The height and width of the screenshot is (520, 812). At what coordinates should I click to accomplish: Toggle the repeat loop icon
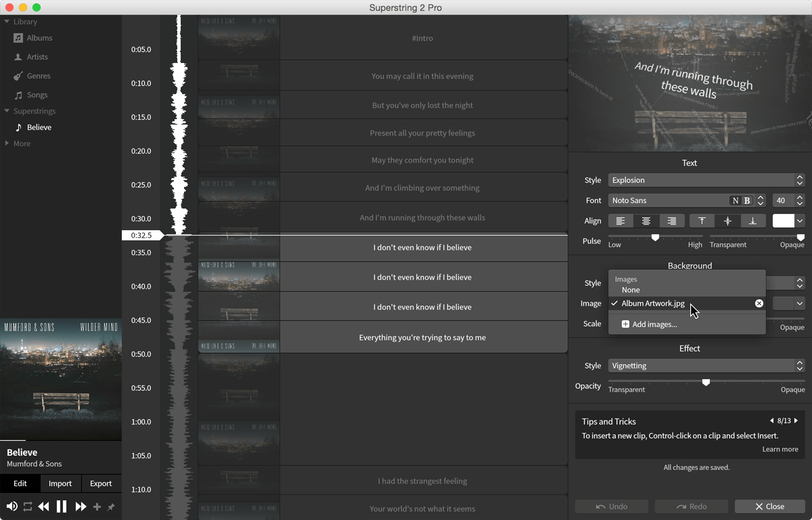pos(28,506)
